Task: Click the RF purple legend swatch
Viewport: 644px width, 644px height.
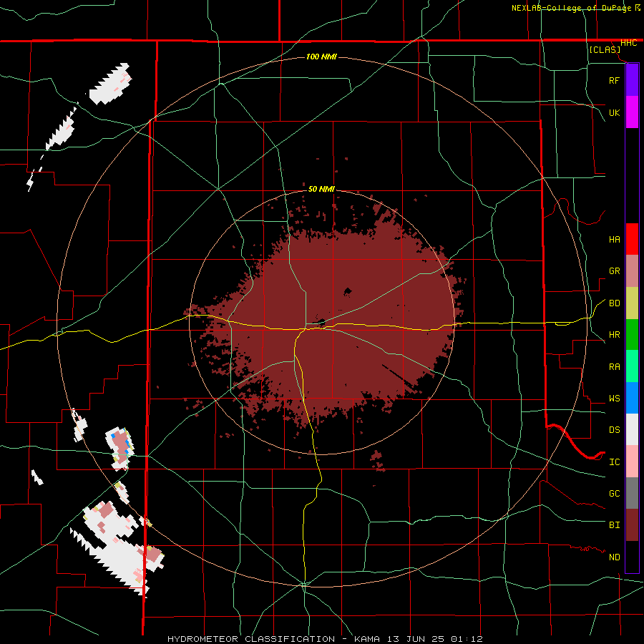Action: pyautogui.click(x=632, y=80)
